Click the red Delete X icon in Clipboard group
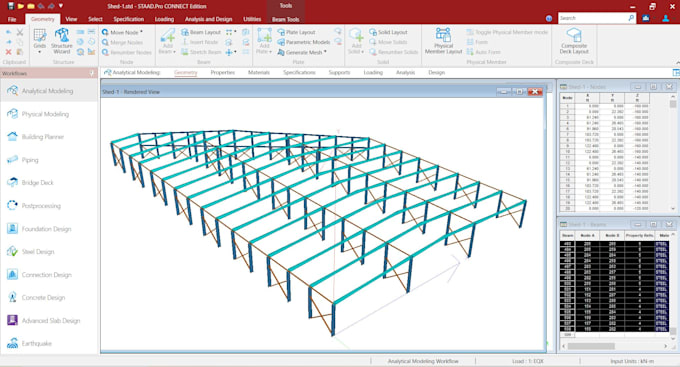 point(8,52)
